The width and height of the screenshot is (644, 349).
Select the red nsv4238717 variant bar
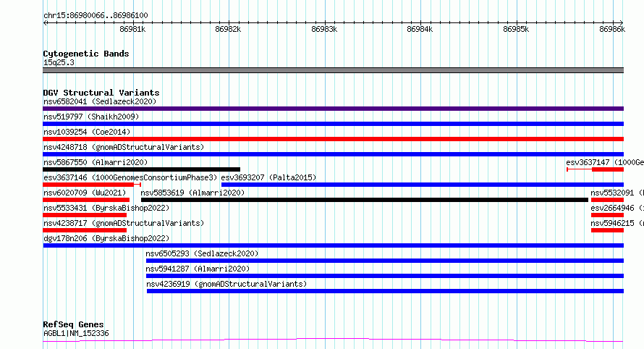coord(85,230)
